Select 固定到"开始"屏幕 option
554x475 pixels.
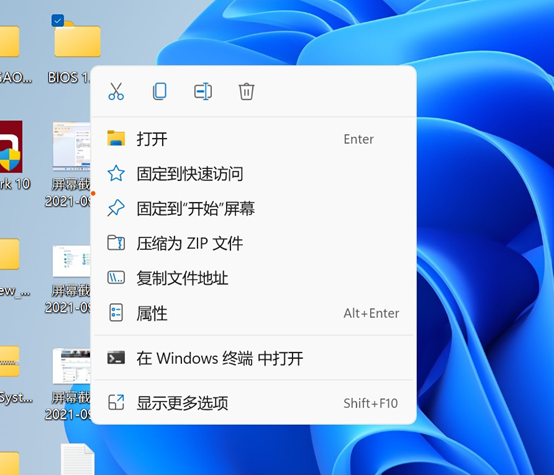[254, 209]
